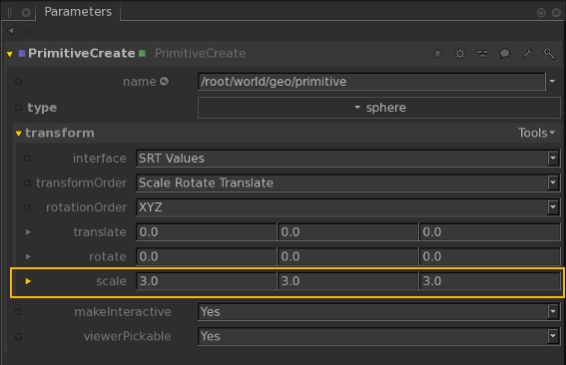Image resolution: width=566 pixels, height=365 pixels.
Task: Expand the scale parameter arrow
Action: (28, 281)
